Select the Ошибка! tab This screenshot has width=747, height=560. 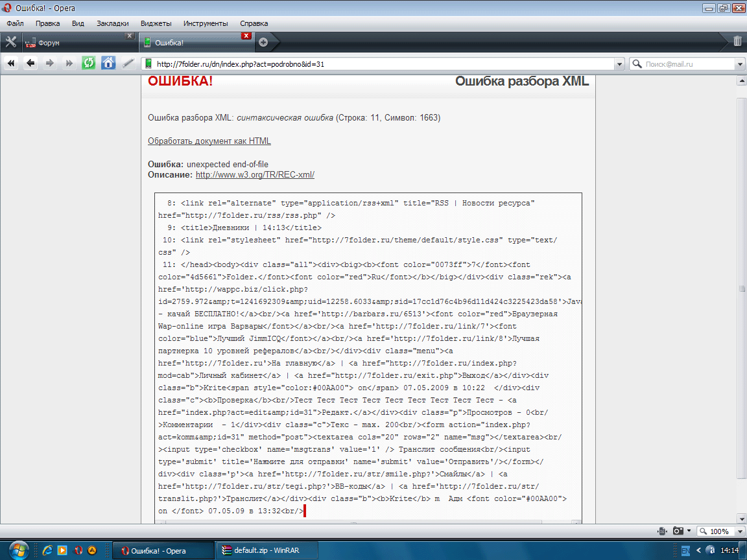click(x=196, y=42)
